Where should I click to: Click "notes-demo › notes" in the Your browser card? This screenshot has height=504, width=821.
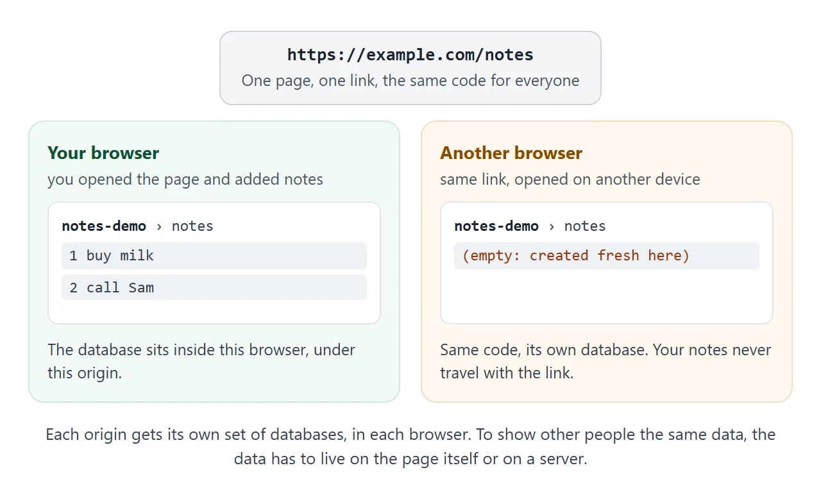(x=138, y=226)
